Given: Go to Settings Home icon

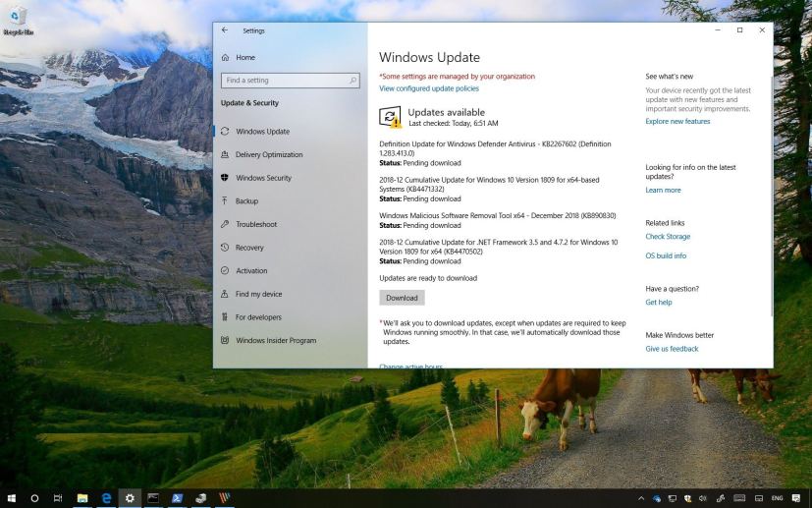Looking at the screenshot, I should [225, 58].
